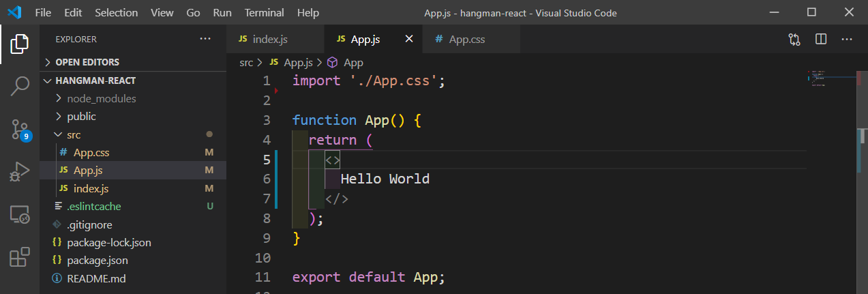This screenshot has height=294, width=868.
Task: Place cursor on 'Hello World' text
Action: point(385,179)
